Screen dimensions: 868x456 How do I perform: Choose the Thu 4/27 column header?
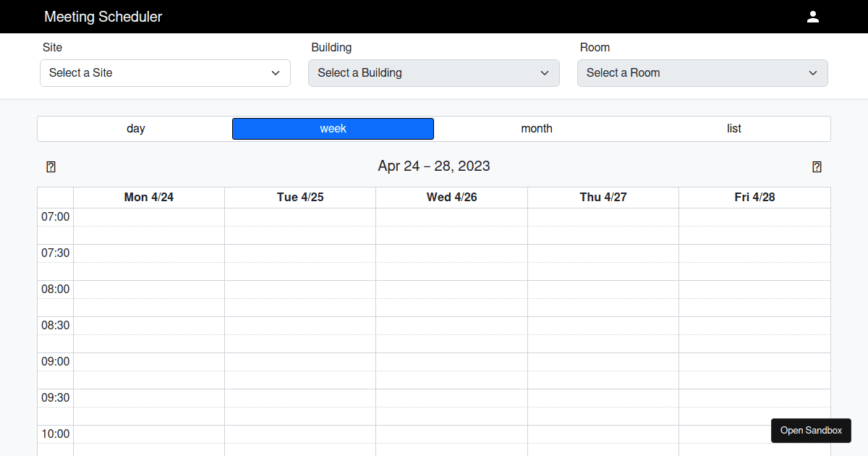point(603,198)
